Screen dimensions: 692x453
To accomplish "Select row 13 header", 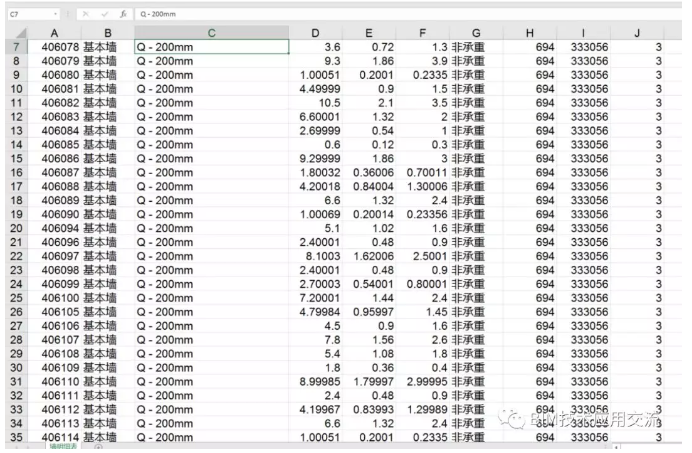I will click(x=16, y=131).
